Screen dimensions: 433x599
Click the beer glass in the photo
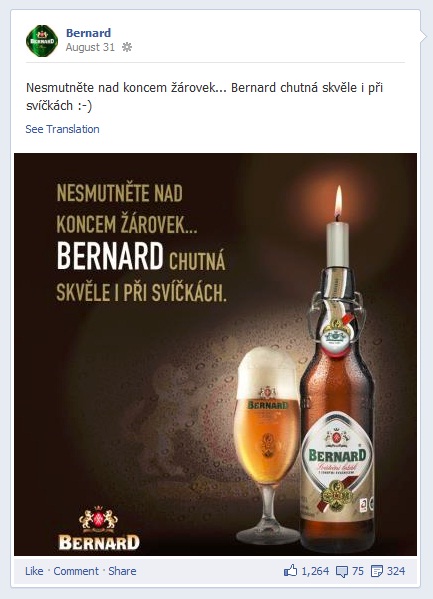coord(268,445)
